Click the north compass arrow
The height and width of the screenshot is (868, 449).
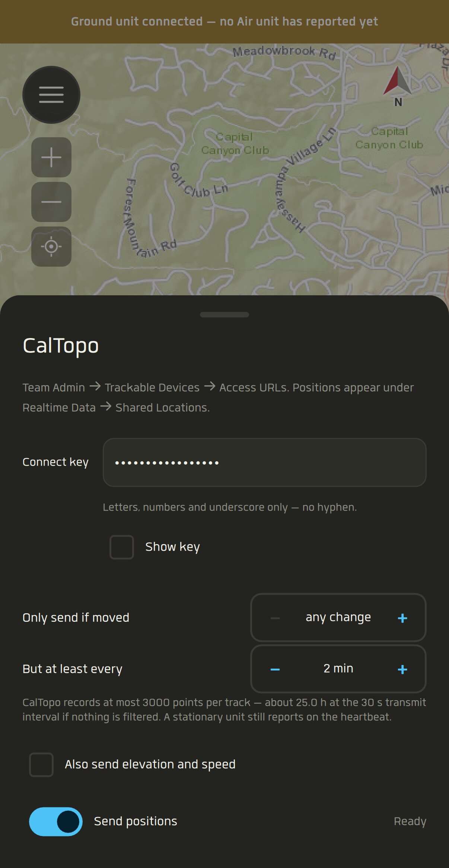tap(398, 86)
